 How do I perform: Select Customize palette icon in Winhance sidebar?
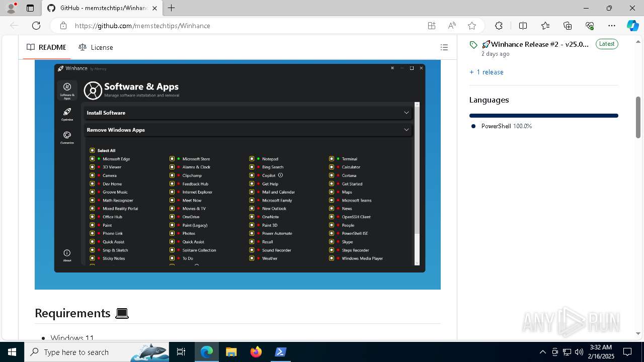click(67, 137)
